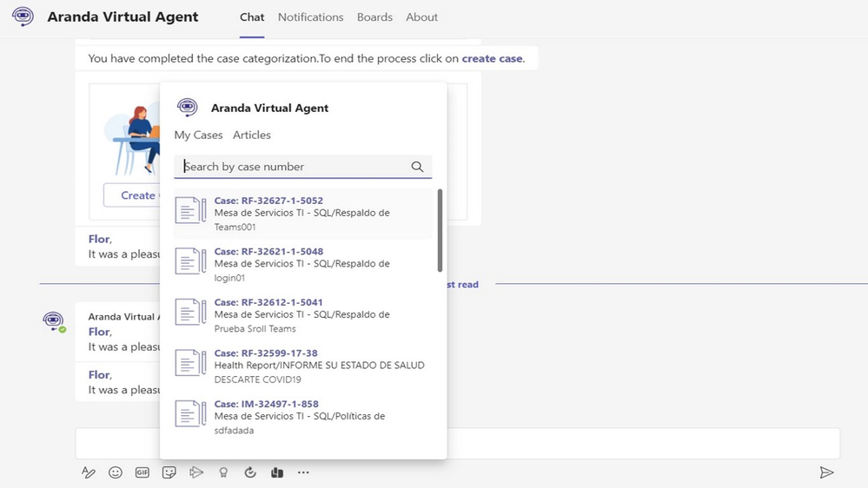This screenshot has width=868, height=488.
Task: Open case RF-32627-1-5052 link
Action: point(268,201)
